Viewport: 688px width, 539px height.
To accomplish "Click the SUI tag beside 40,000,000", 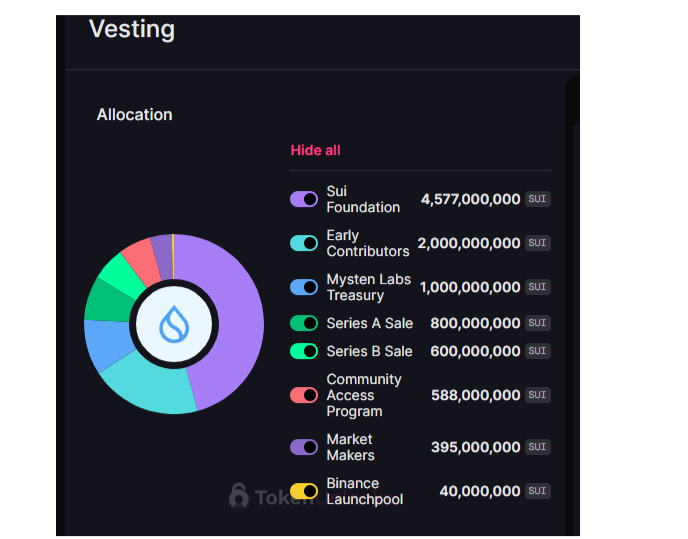I will coord(538,491).
